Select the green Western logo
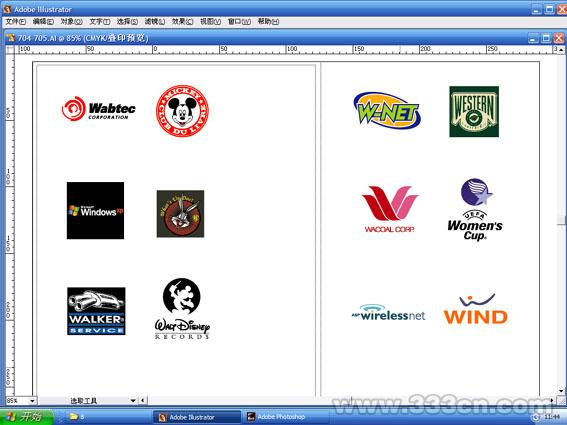567x425 pixels. 474,111
